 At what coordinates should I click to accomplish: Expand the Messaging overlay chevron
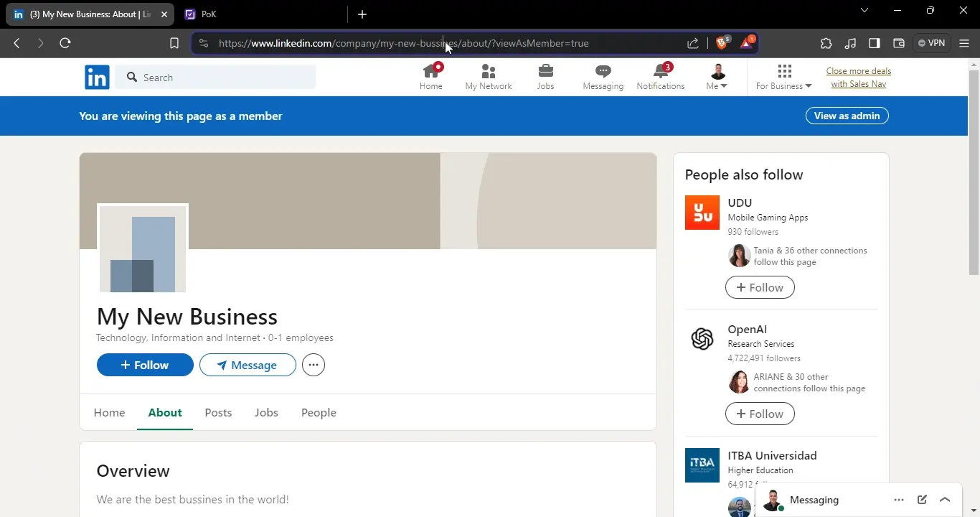click(x=945, y=500)
